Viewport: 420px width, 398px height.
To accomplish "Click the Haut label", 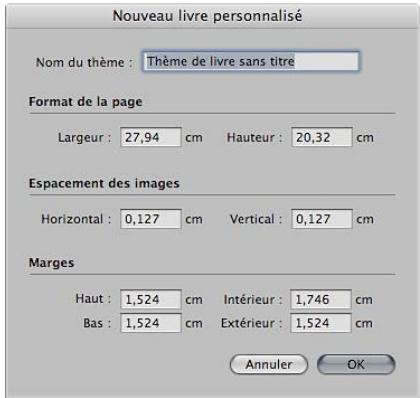I will [93, 298].
